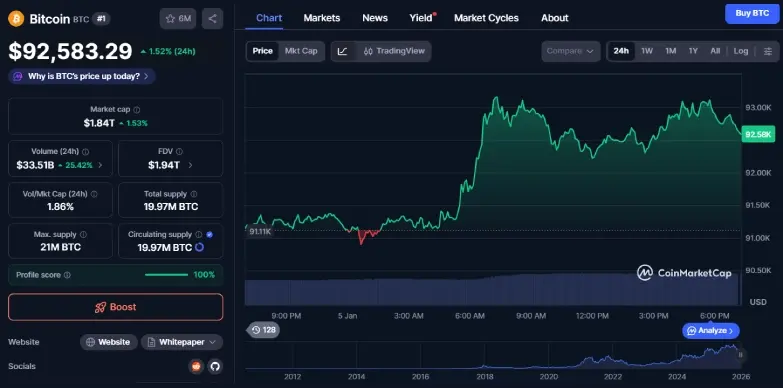Image resolution: width=783 pixels, height=388 pixels.
Task: Open 'Why is BTC's price up today?'
Action: point(82,76)
